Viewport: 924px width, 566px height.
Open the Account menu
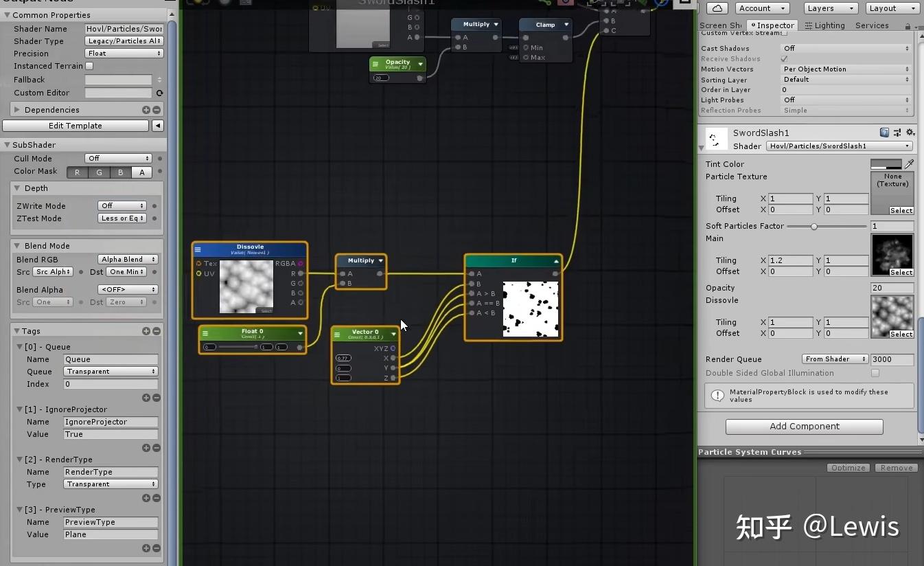[x=763, y=8]
